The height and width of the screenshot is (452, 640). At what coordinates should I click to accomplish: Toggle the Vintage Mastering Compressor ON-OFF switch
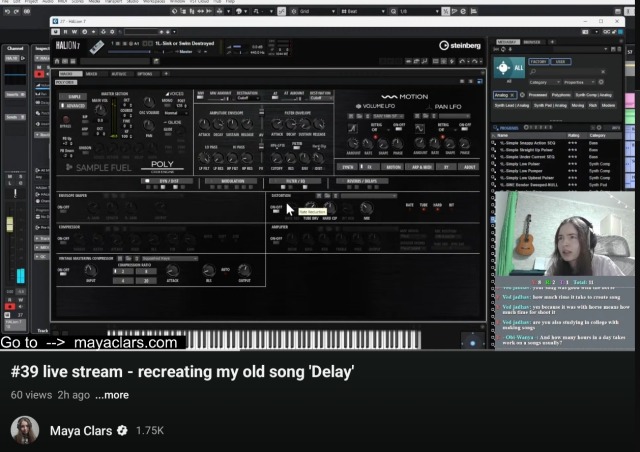(63, 274)
